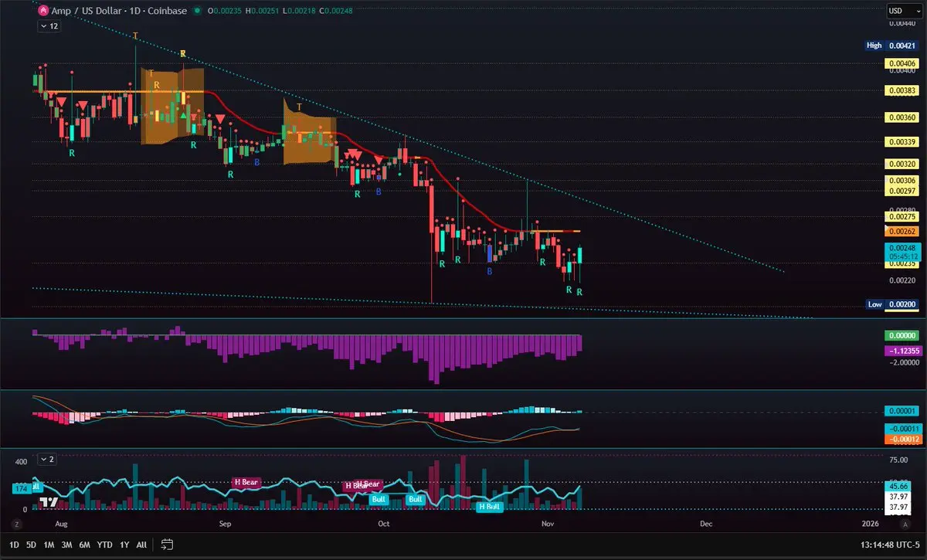Click the High 0.00421 price label

891,46
